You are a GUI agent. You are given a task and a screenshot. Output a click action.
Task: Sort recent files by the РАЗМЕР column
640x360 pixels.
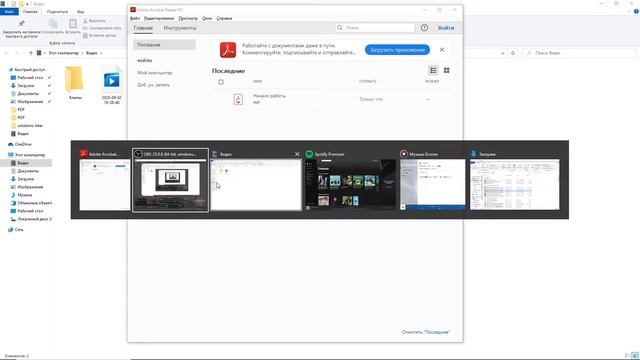click(x=432, y=81)
